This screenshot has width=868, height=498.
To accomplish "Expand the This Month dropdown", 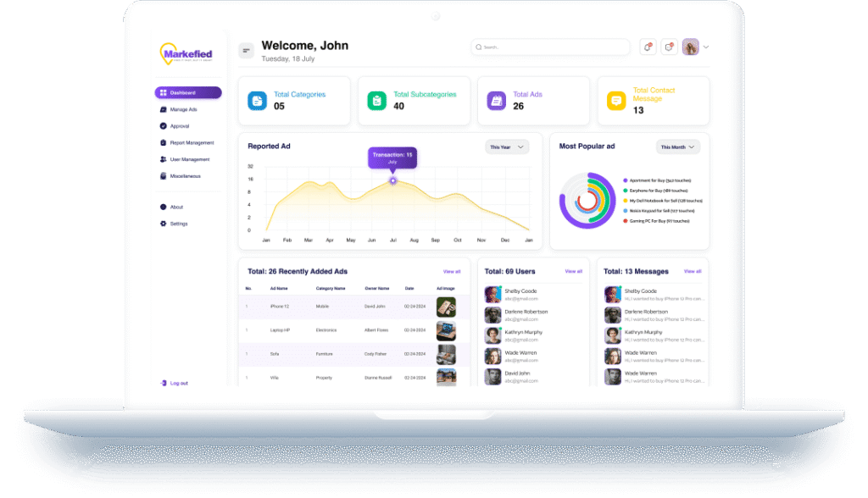I will pos(678,147).
